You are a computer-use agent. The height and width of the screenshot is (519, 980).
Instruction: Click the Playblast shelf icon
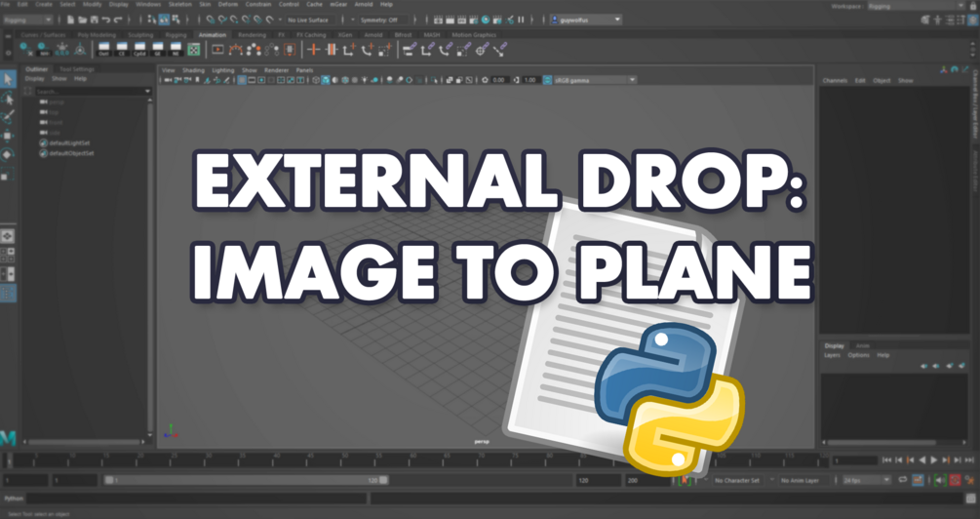(x=217, y=50)
